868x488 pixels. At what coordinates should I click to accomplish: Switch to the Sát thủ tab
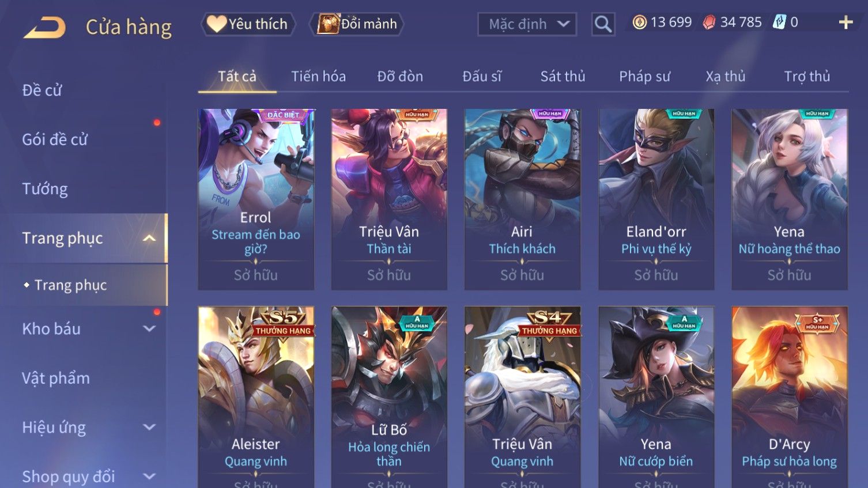pos(563,76)
